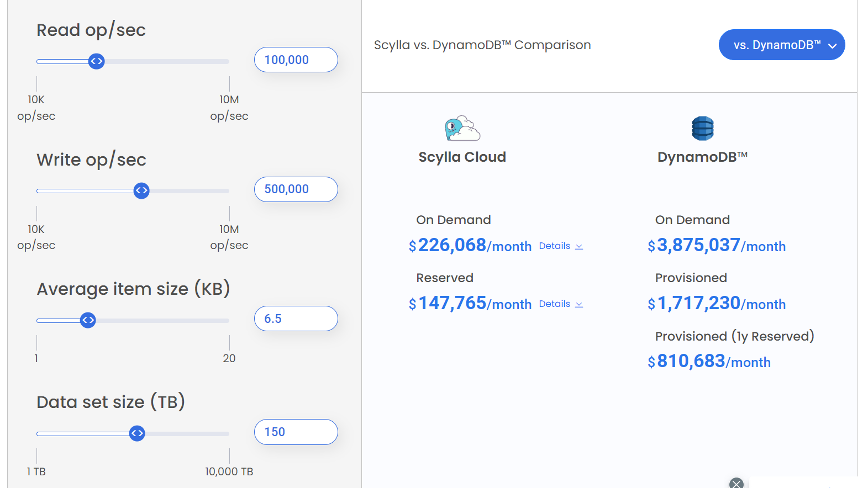Click the Write op/sec slider handle
868x488 pixels.
coord(141,190)
